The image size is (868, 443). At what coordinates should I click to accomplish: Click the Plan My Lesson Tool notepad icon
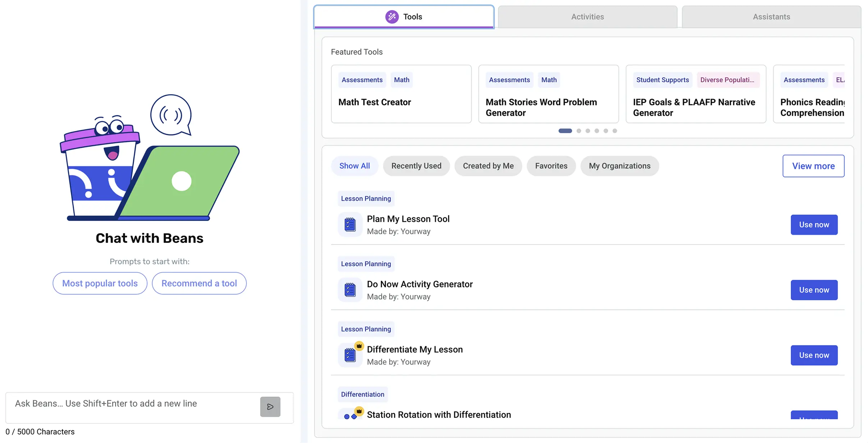coord(350,225)
